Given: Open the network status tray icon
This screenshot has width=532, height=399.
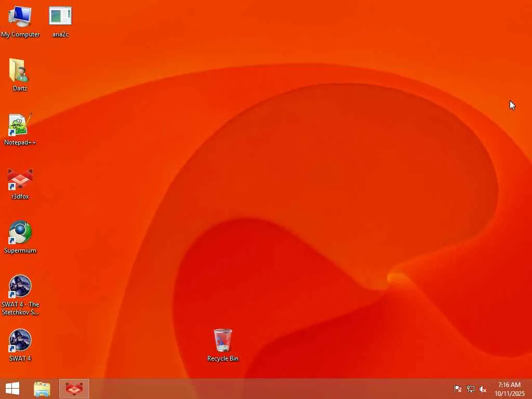Looking at the screenshot, I should [x=470, y=389].
